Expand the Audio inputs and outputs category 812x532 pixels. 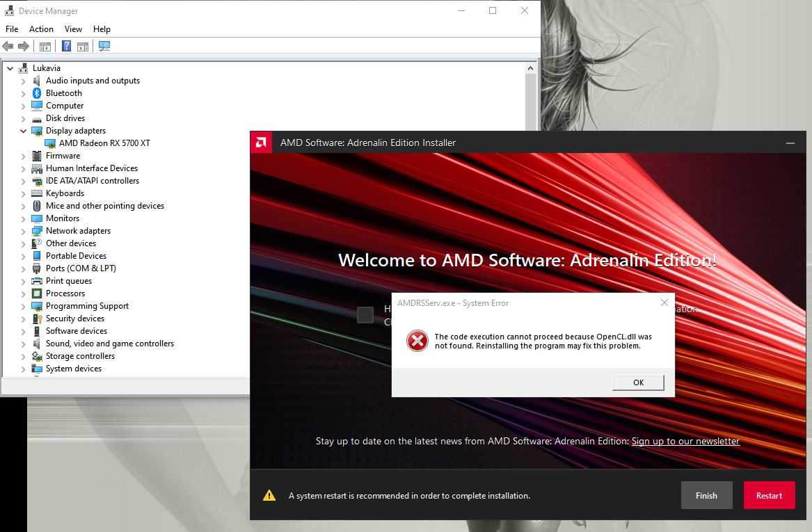pos(23,81)
